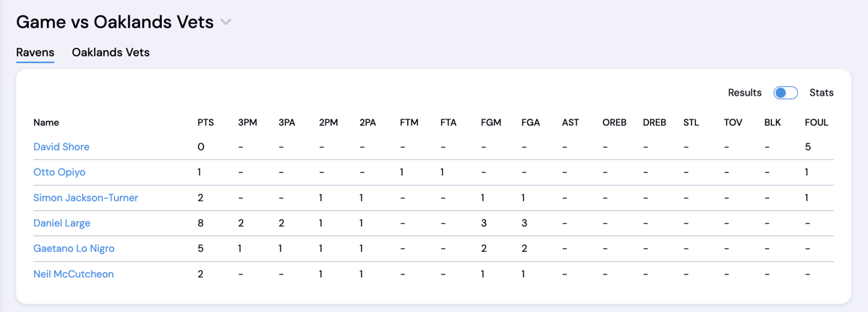
Task: Open Neil McCutcheon's profile link
Action: [x=74, y=274]
